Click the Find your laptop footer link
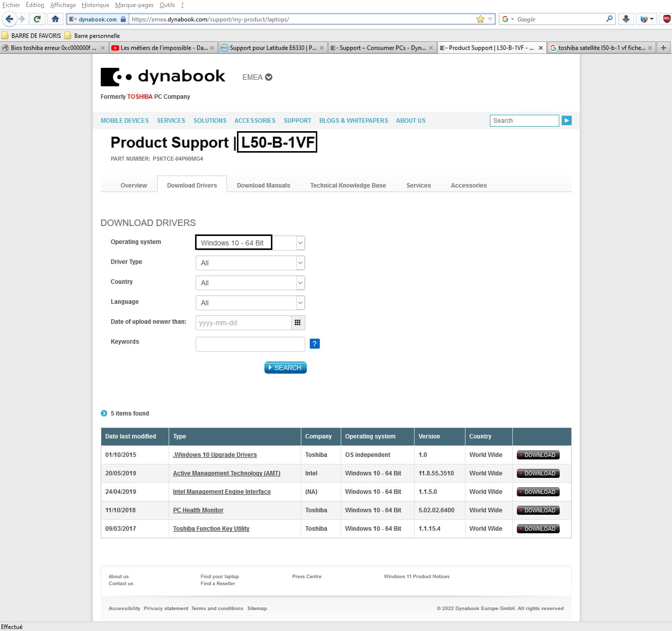The height and width of the screenshot is (631, 672). click(x=220, y=577)
